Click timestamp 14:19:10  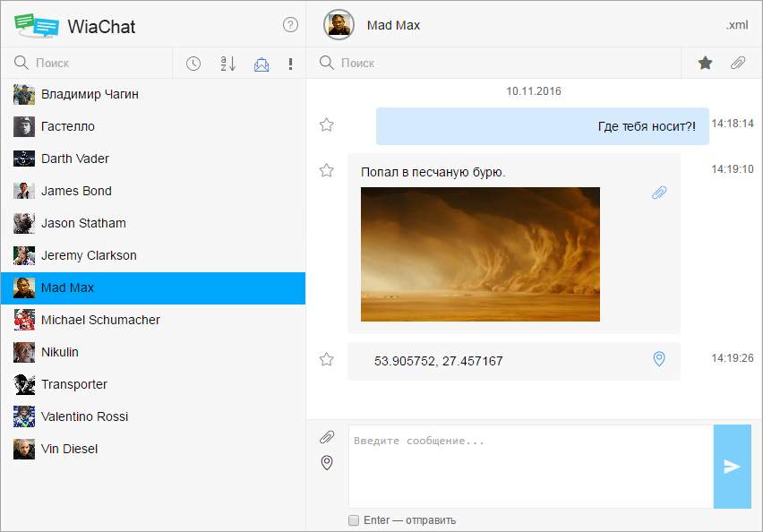[x=733, y=169]
